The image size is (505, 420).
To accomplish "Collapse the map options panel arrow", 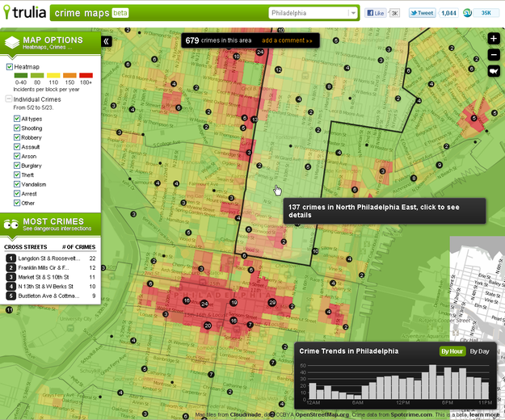I will (107, 41).
